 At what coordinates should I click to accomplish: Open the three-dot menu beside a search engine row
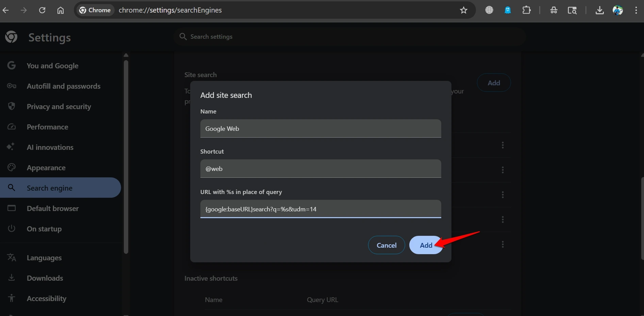[x=502, y=145]
